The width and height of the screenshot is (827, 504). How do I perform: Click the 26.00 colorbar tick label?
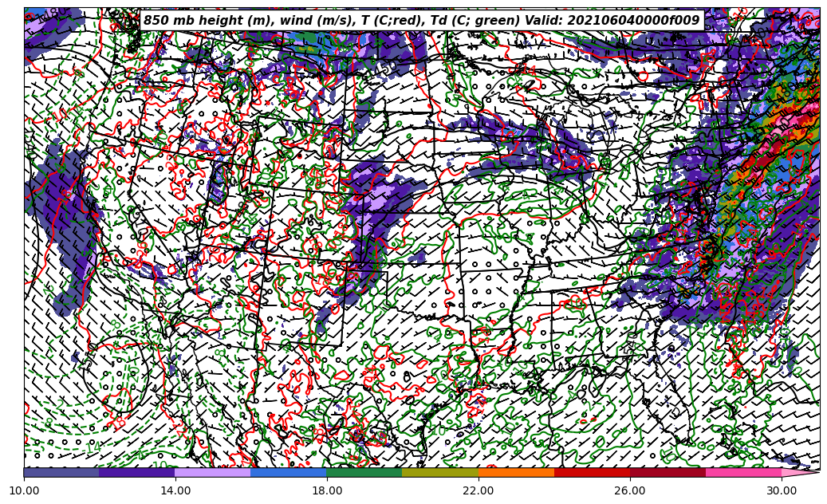[630, 490]
